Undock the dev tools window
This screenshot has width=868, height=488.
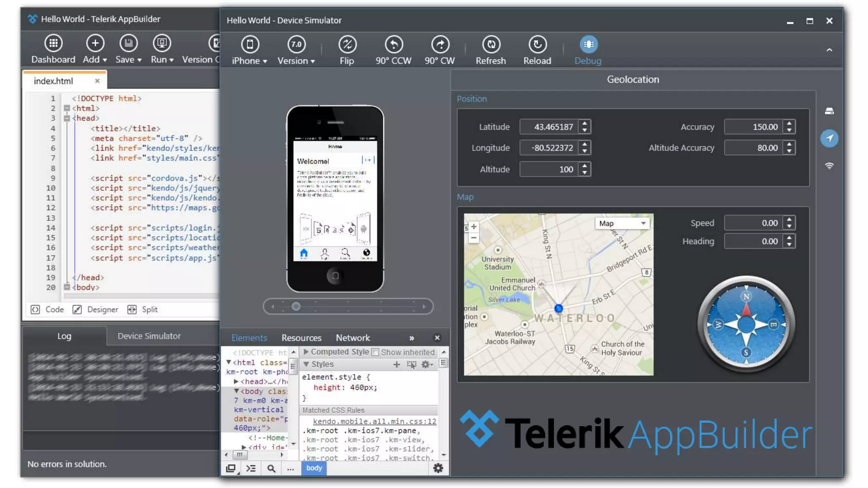pos(231,468)
